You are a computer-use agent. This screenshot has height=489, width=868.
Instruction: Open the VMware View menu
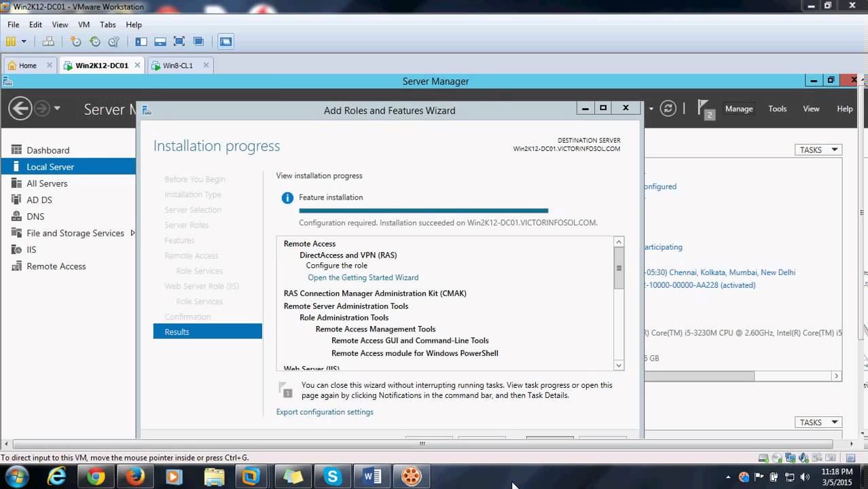click(x=60, y=24)
